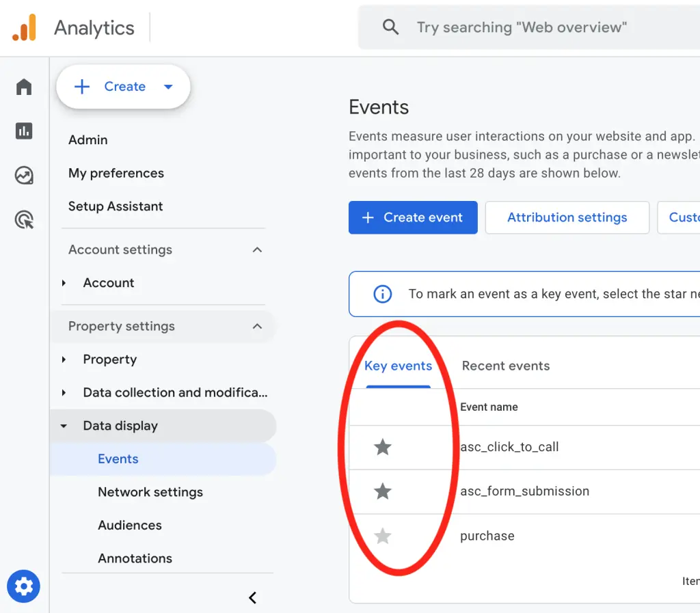Expand the Data collection and modification arrow
This screenshot has height=613, width=700.
pos(64,392)
